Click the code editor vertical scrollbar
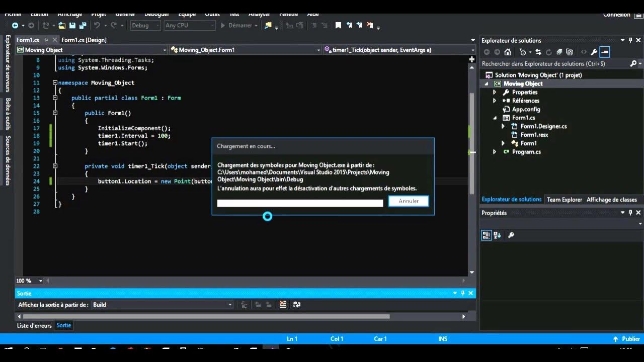Screen dimensions: 644x362 472,143
